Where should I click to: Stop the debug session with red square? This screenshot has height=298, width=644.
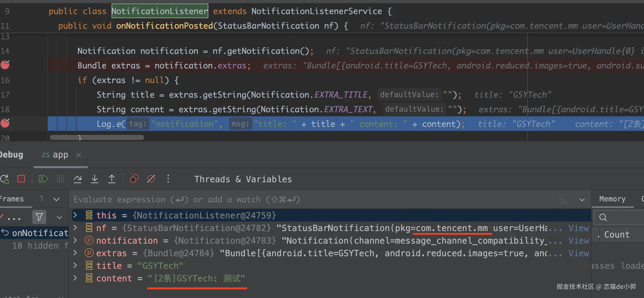[21, 179]
